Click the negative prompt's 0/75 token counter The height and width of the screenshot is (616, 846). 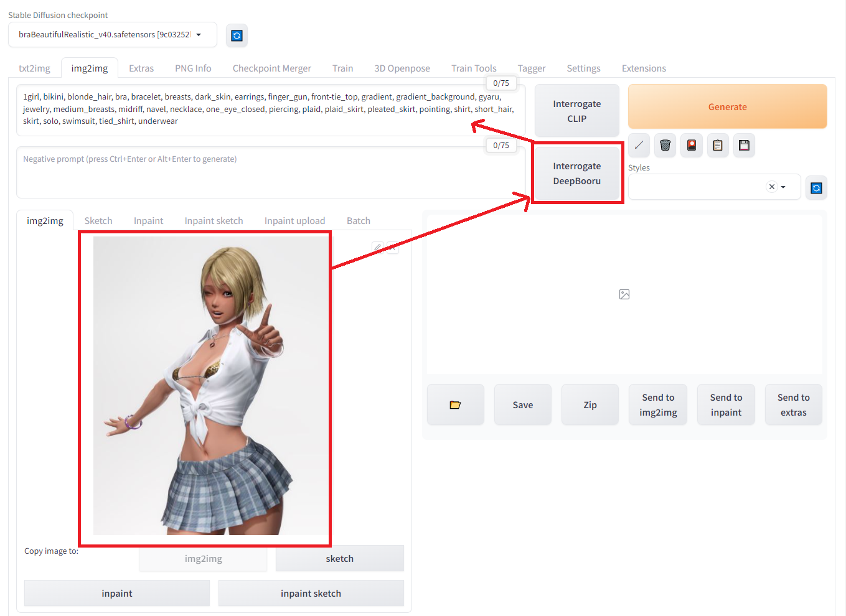click(501, 145)
